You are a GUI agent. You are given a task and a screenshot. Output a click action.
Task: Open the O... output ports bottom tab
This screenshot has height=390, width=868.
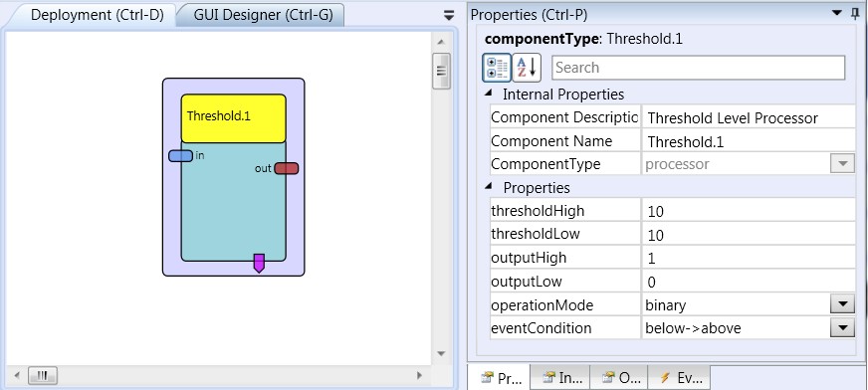click(x=619, y=378)
